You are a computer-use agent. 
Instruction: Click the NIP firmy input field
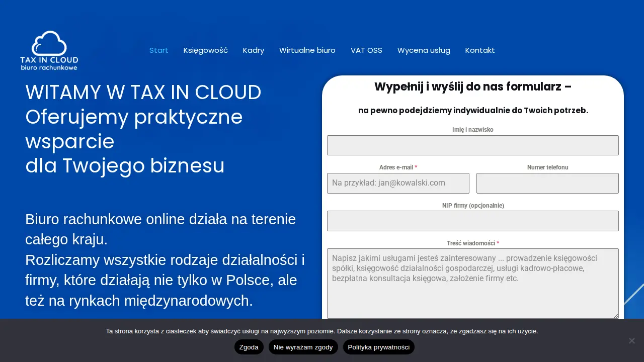pyautogui.click(x=473, y=221)
